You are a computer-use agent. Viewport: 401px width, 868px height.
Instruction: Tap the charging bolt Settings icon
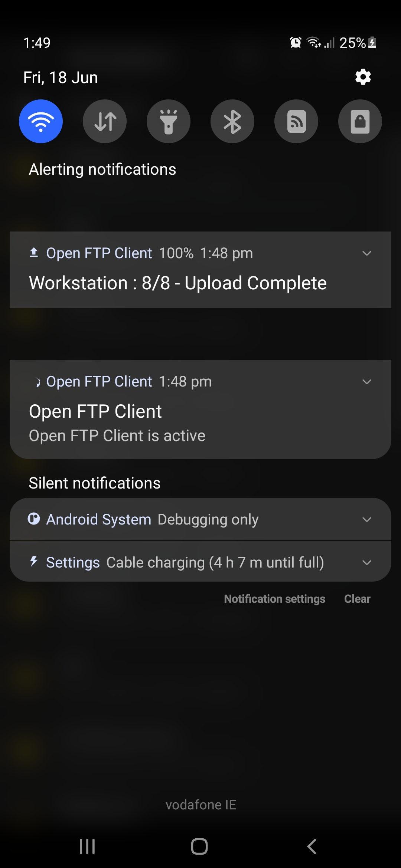pos(34,561)
